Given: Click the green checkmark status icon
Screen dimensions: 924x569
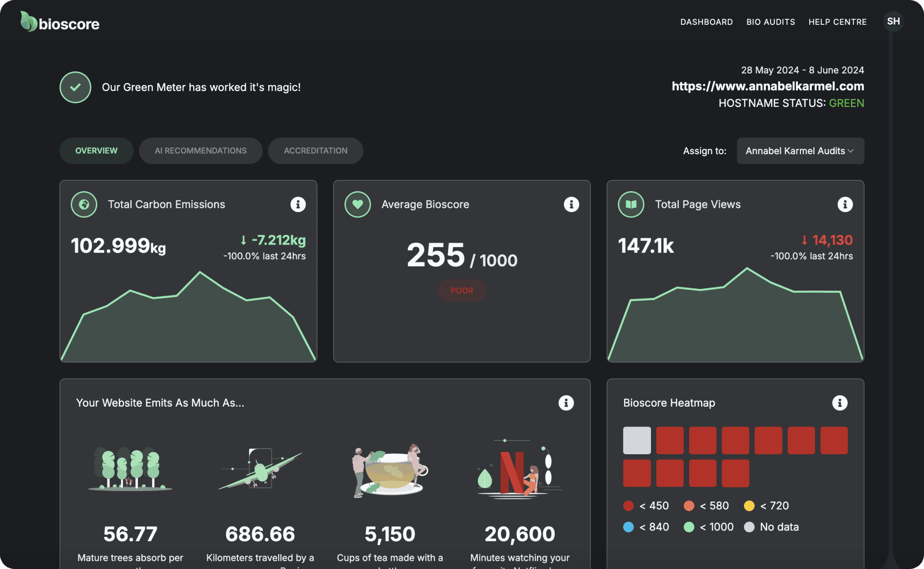Looking at the screenshot, I should pyautogui.click(x=75, y=88).
